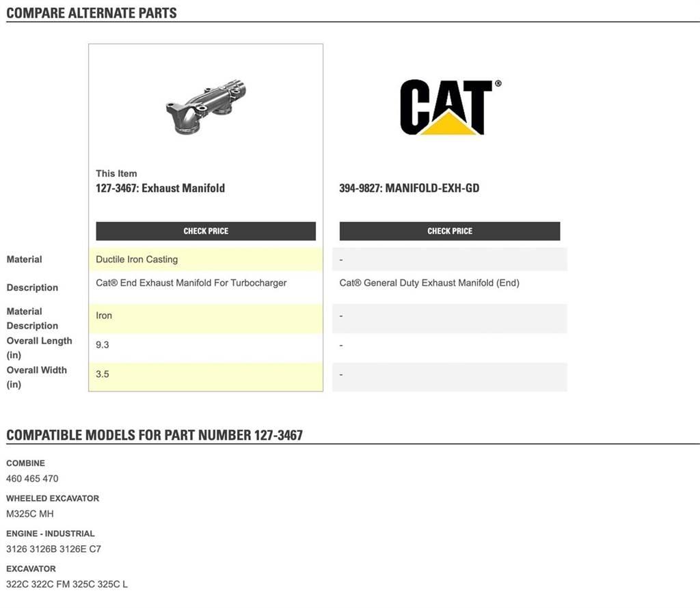Check price for part 394-9827
This screenshot has width=700, height=608.
(x=449, y=231)
